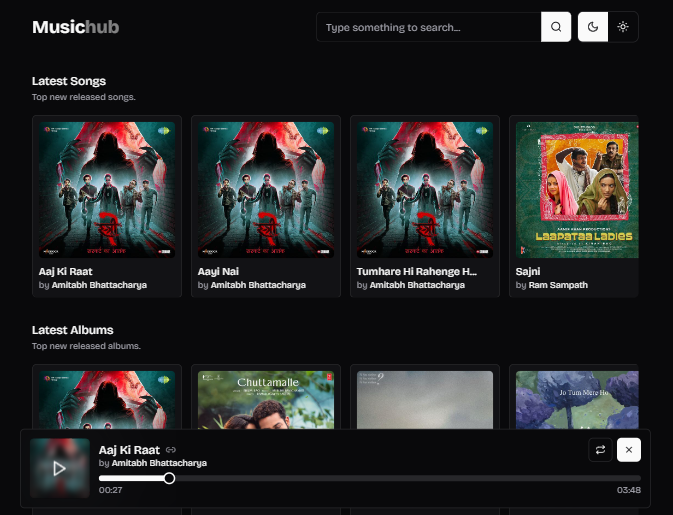Close the player bar with X button
The width and height of the screenshot is (673, 515).
[629, 450]
